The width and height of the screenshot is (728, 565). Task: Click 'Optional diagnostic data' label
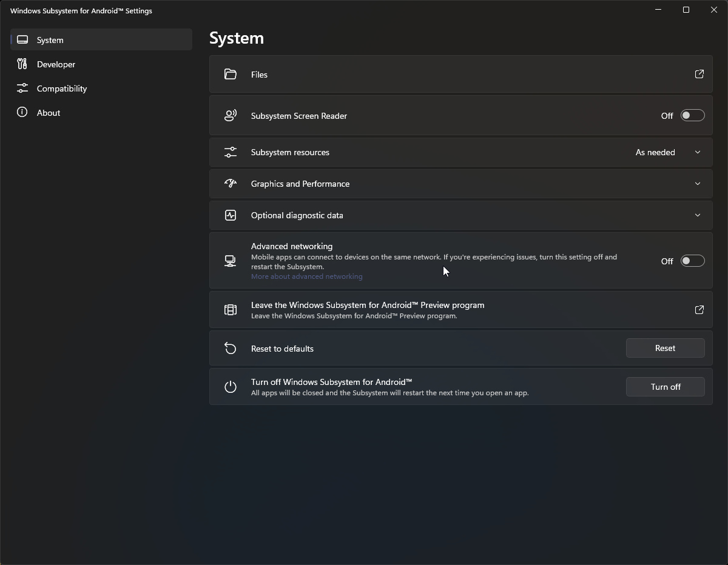point(297,215)
